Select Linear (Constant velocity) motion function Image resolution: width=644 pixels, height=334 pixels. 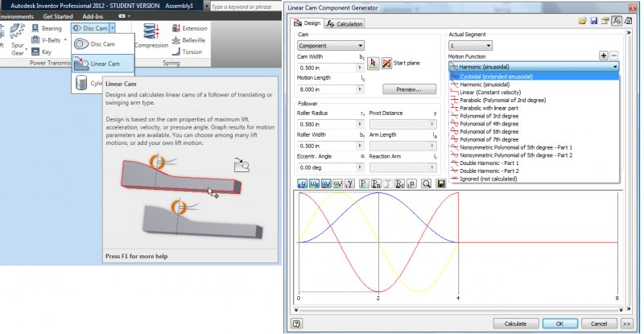[x=534, y=93]
